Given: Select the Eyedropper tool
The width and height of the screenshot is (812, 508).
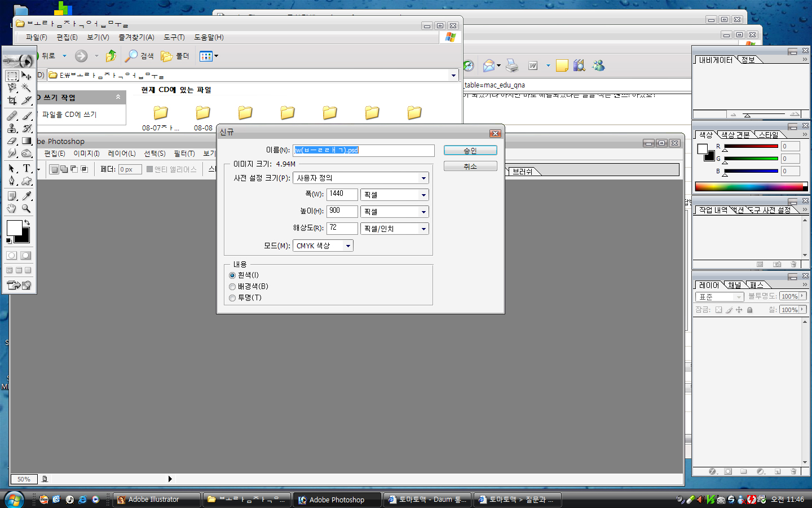Looking at the screenshot, I should point(27,196).
